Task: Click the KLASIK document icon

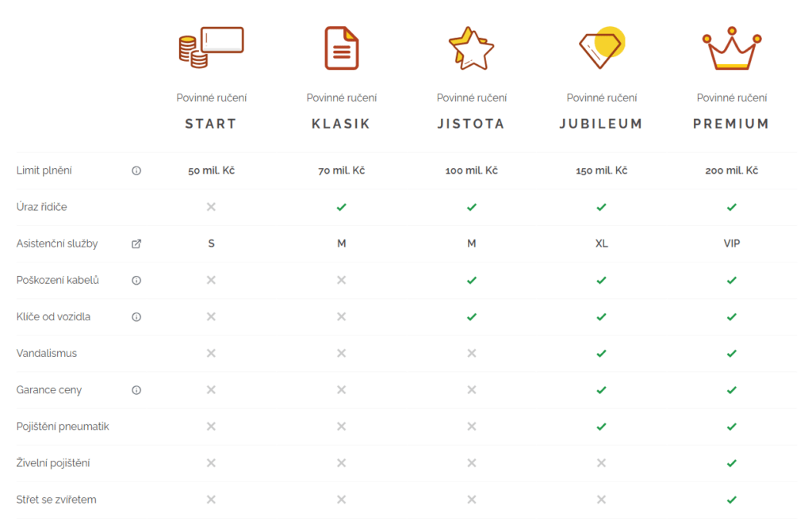Action: coord(341,48)
